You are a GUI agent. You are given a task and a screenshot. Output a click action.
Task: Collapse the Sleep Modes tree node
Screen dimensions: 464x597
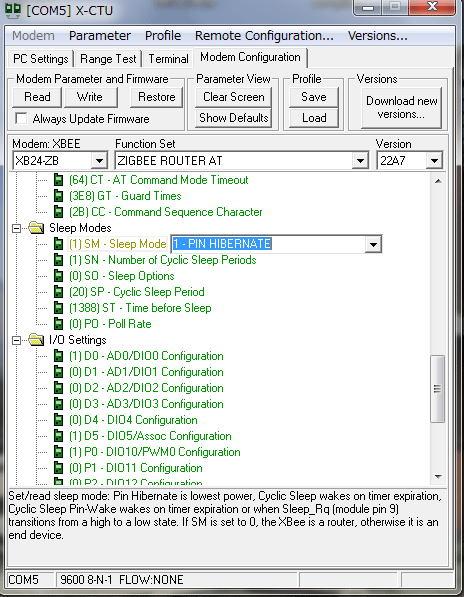(16, 228)
